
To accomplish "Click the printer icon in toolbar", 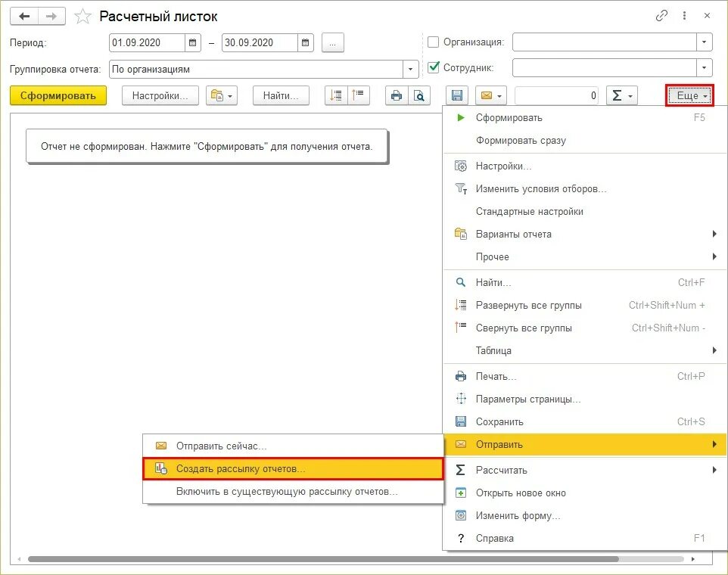I will (x=397, y=95).
